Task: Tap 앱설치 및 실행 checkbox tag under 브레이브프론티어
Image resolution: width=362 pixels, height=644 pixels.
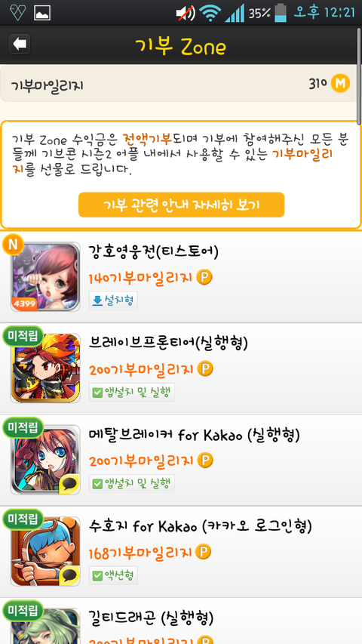Action: click(132, 393)
